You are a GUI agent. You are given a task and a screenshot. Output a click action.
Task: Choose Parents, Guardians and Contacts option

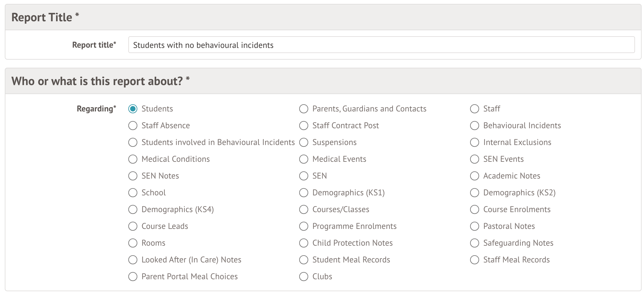coord(304,109)
